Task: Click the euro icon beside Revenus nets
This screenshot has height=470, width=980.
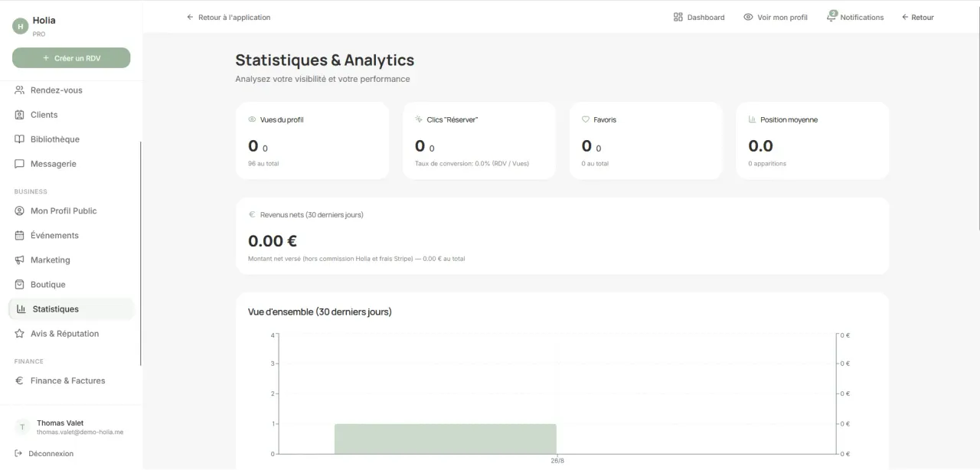Action: click(x=252, y=215)
